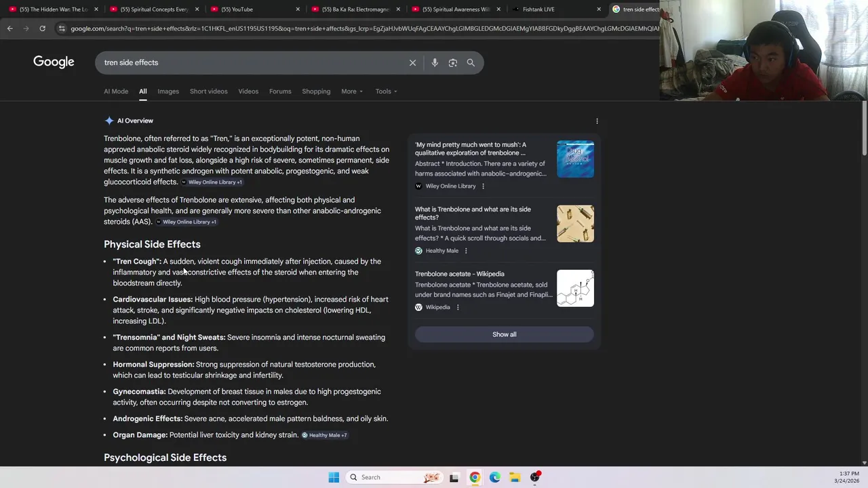Reload the page
Image resolution: width=868 pixels, height=488 pixels.
(x=42, y=28)
